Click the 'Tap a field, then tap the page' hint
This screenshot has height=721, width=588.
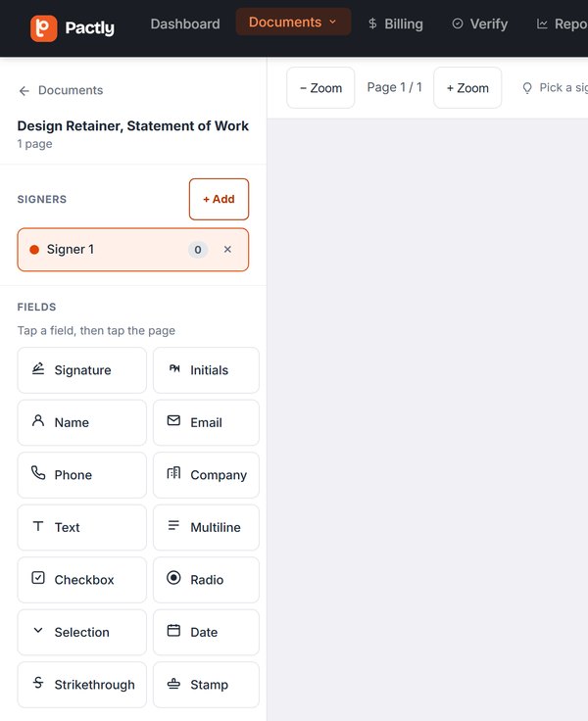(x=96, y=330)
